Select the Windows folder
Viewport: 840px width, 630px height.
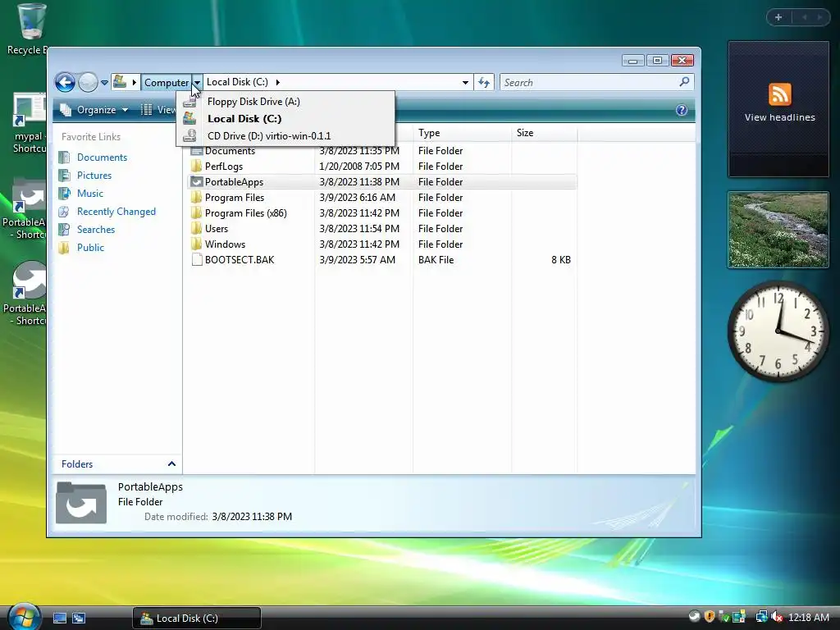coord(225,244)
